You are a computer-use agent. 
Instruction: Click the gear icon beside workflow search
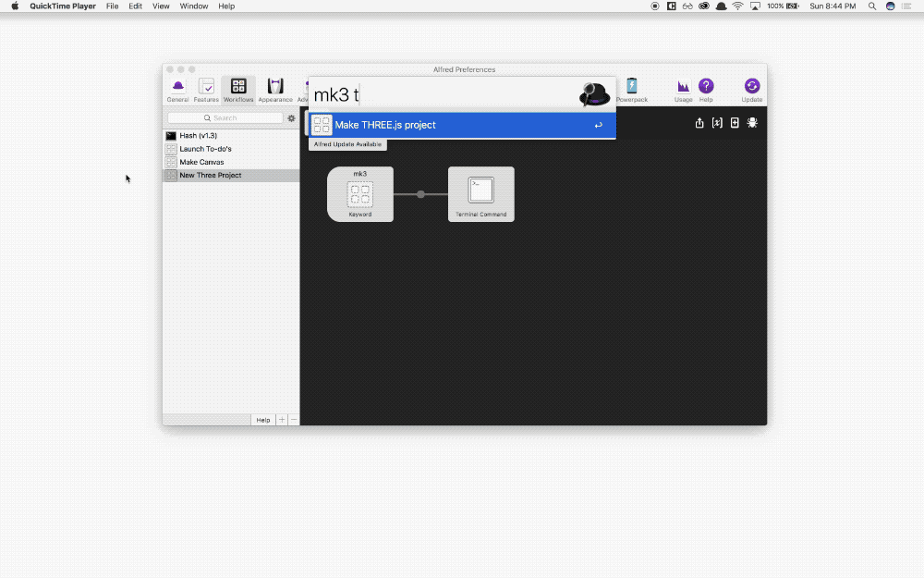291,118
